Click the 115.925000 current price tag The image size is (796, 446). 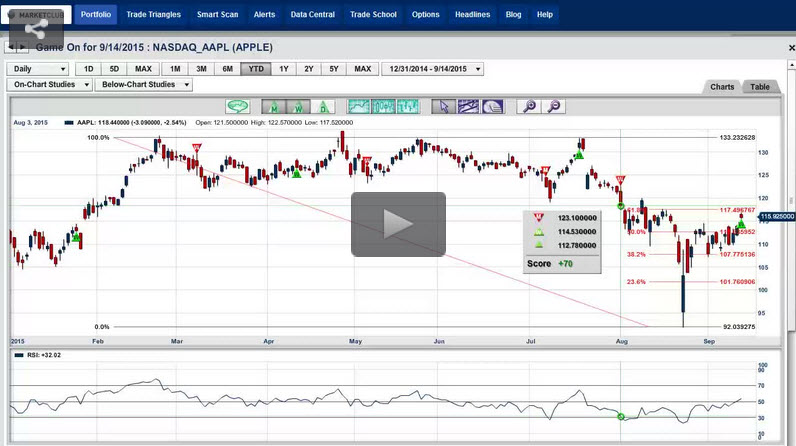777,217
